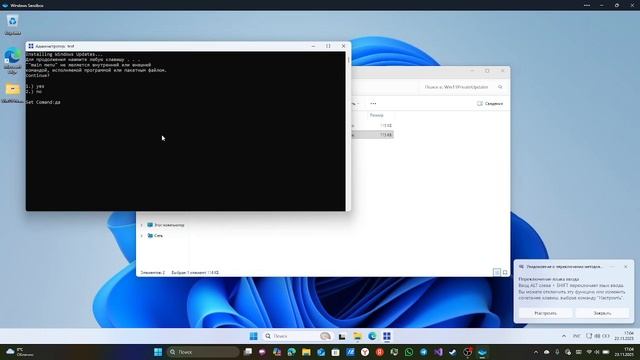The image size is (640, 360).
Task: Open the notification's three-dot options
Action: (x=612, y=267)
